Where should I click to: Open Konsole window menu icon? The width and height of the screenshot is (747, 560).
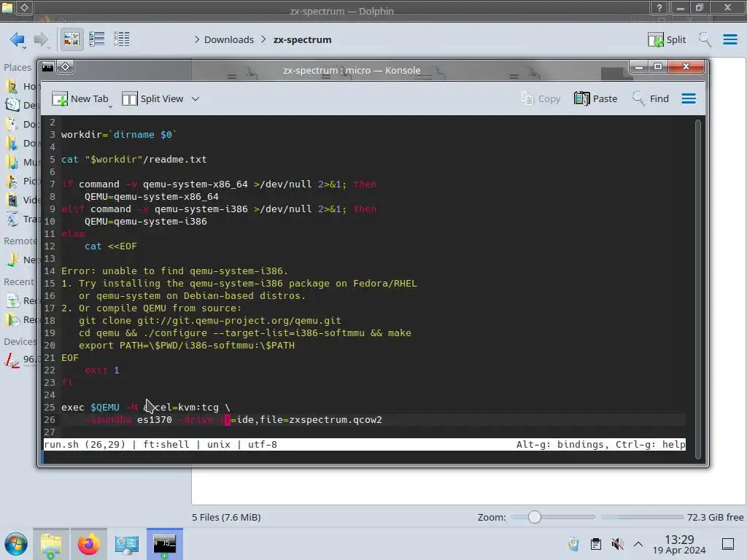47,67
